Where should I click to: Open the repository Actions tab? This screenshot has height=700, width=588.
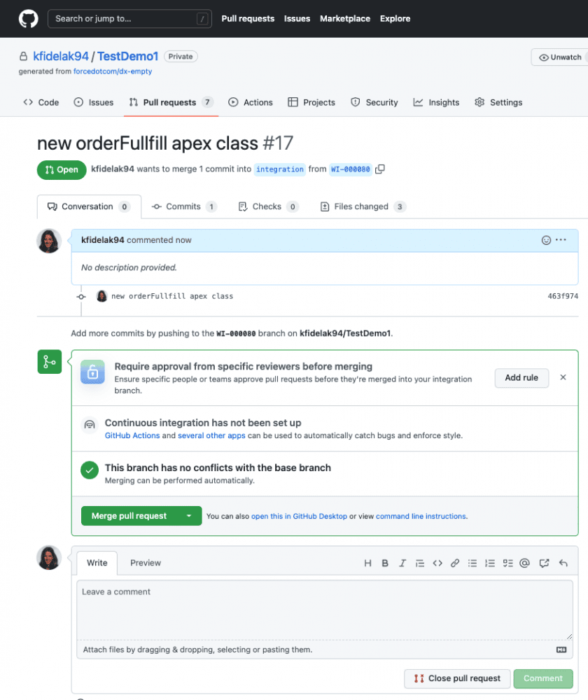tap(250, 103)
